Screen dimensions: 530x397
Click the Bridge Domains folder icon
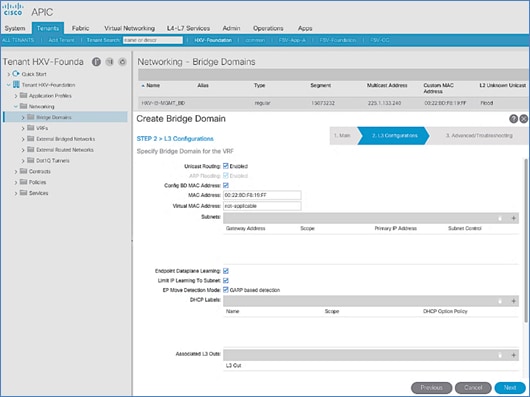point(31,117)
